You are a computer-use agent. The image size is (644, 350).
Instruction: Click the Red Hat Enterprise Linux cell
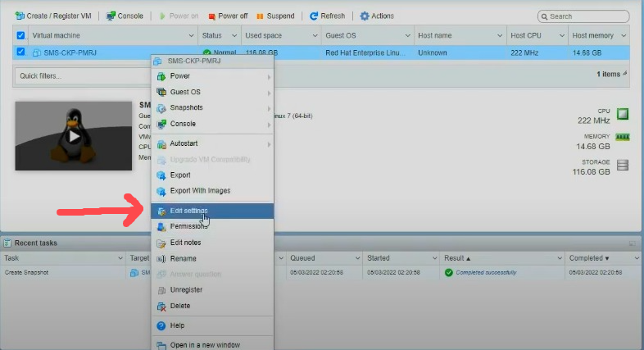point(365,52)
